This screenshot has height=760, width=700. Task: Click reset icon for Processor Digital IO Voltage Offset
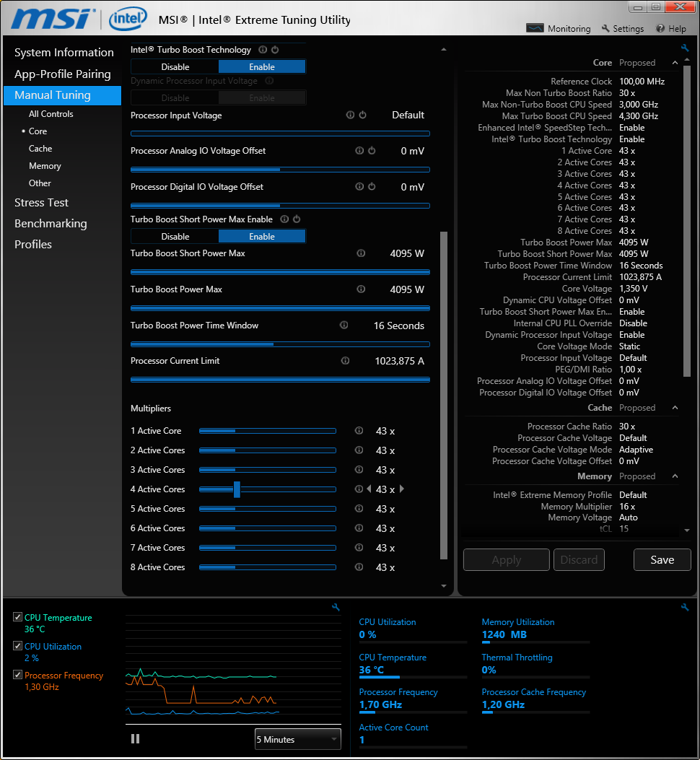(x=372, y=187)
